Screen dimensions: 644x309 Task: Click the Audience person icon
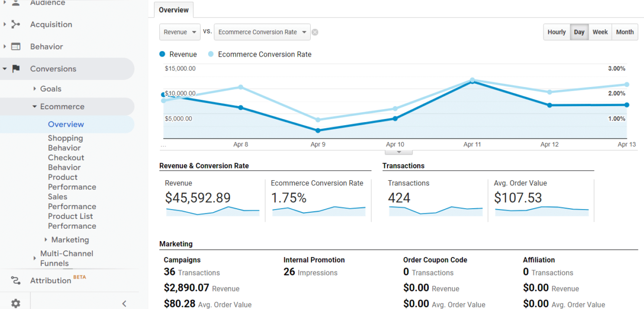(15, 3)
